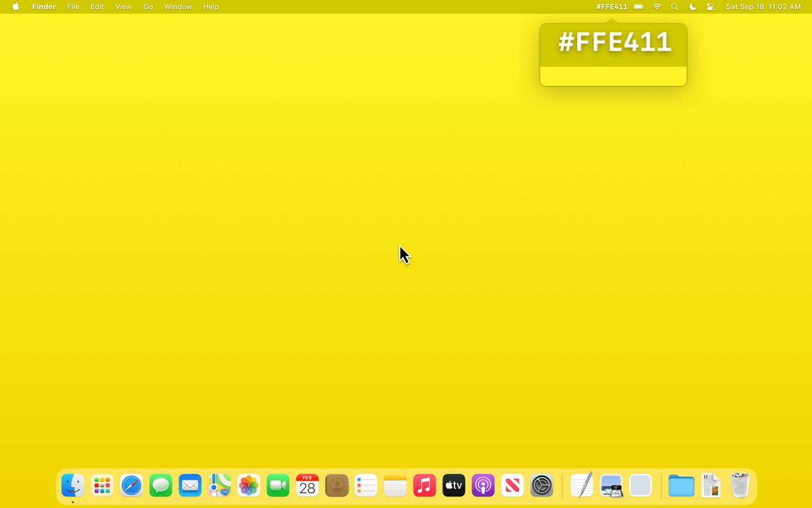Expand the battery status menu
This screenshot has height=508, width=812.
(639, 7)
